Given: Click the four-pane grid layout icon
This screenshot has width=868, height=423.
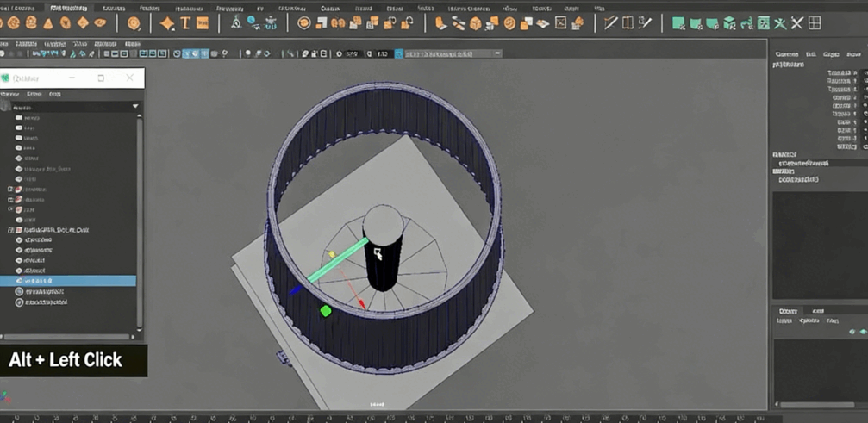Looking at the screenshot, I should [x=814, y=24].
